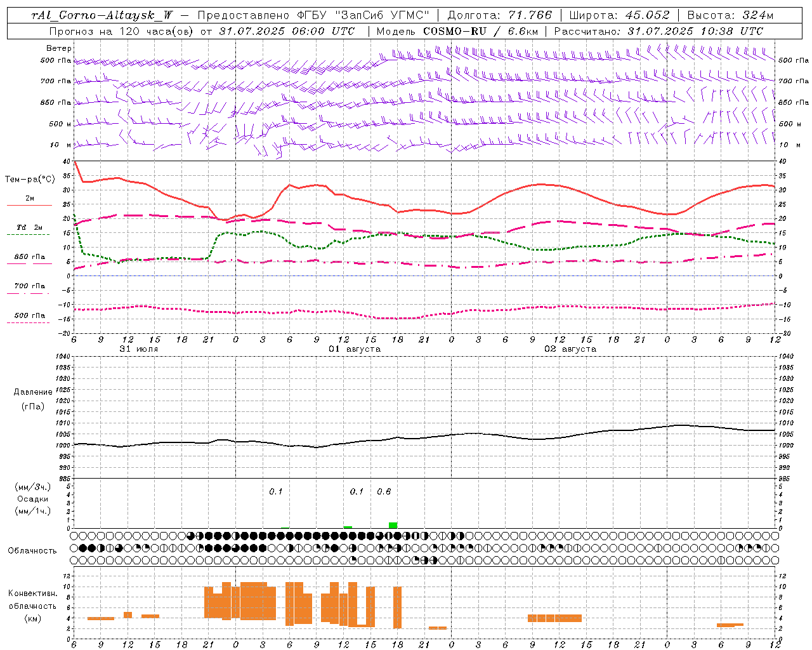Click the 'Конвективн.' convective cloud label
Image resolution: width=812 pixels, height=650 pixels.
point(33,594)
